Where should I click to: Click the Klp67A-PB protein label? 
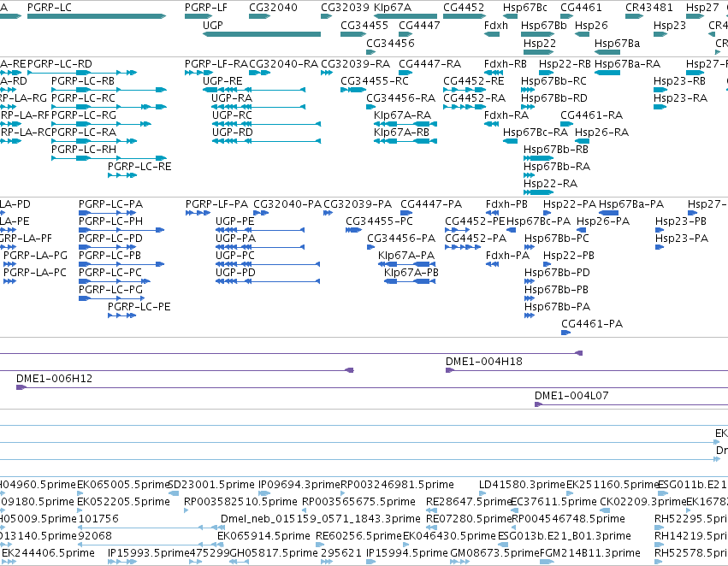411,273
